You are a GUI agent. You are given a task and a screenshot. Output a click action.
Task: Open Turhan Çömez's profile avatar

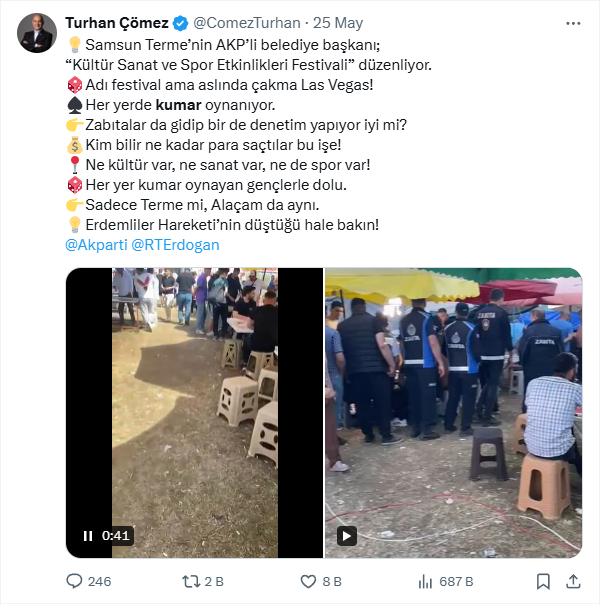click(36, 33)
